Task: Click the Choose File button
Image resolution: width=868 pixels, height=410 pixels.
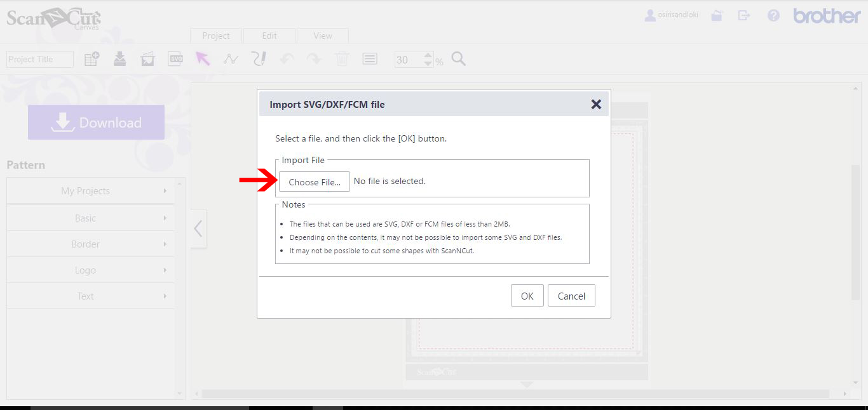Action: 314,182
